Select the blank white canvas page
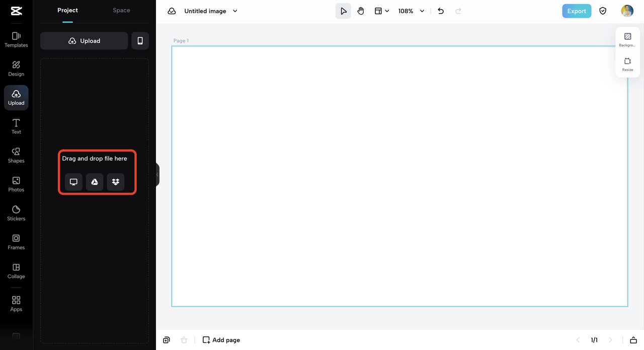The height and width of the screenshot is (350, 644). click(399, 176)
